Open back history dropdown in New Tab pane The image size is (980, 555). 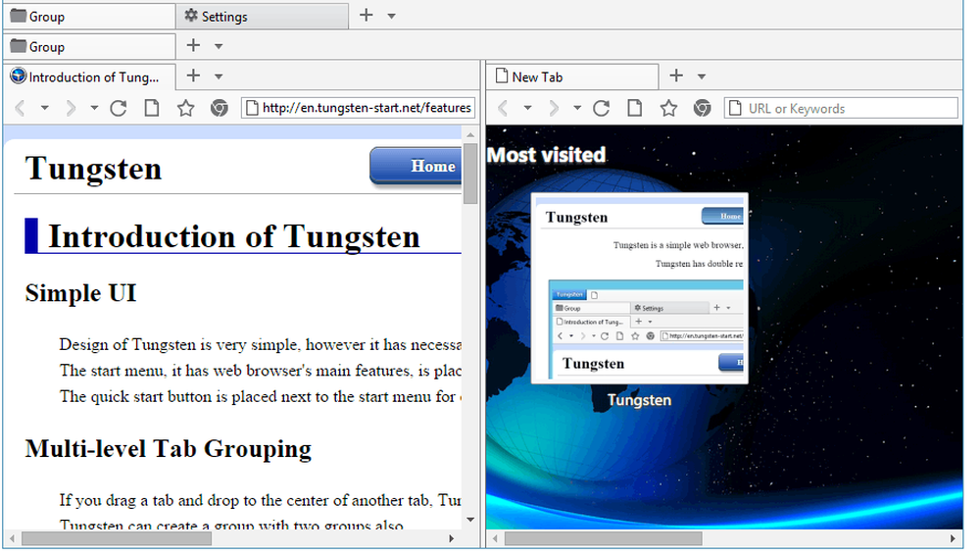(527, 109)
